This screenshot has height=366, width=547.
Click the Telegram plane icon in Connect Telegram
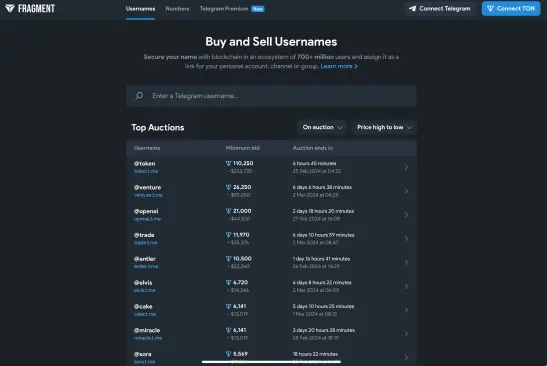pyautogui.click(x=412, y=8)
